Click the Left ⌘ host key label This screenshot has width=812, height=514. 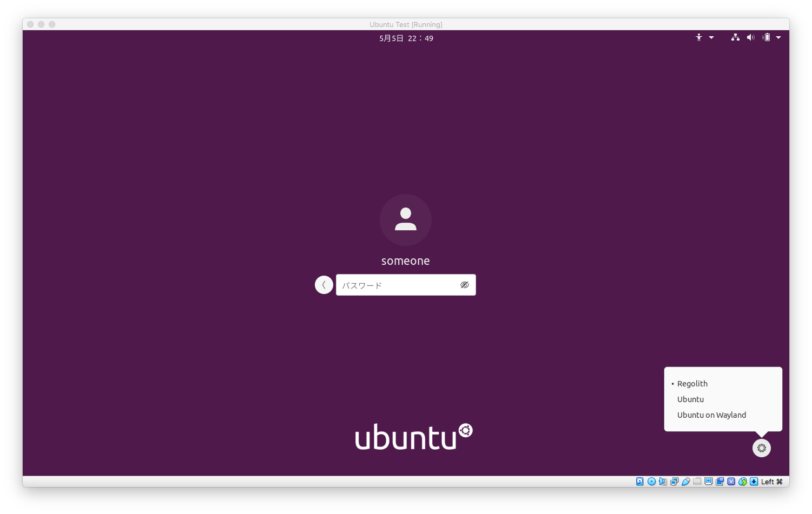pos(772,482)
